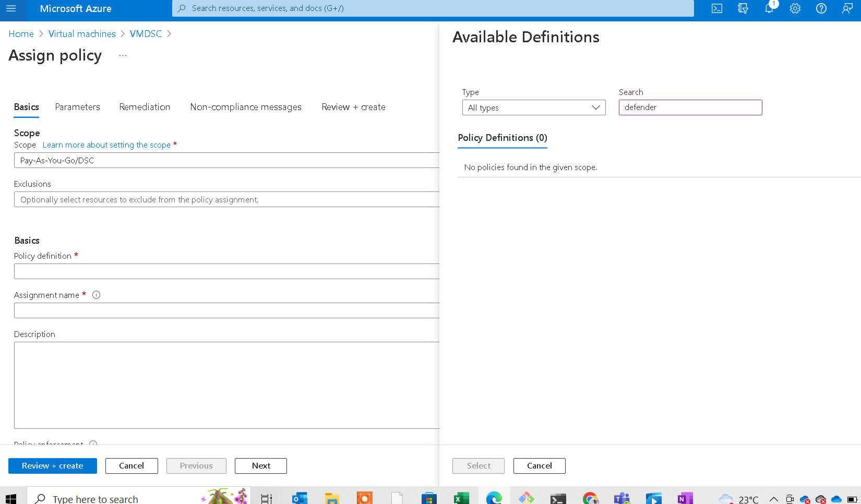Click the 'No policies found in the given scope.' text
Image resolution: width=861 pixels, height=504 pixels.
point(531,167)
